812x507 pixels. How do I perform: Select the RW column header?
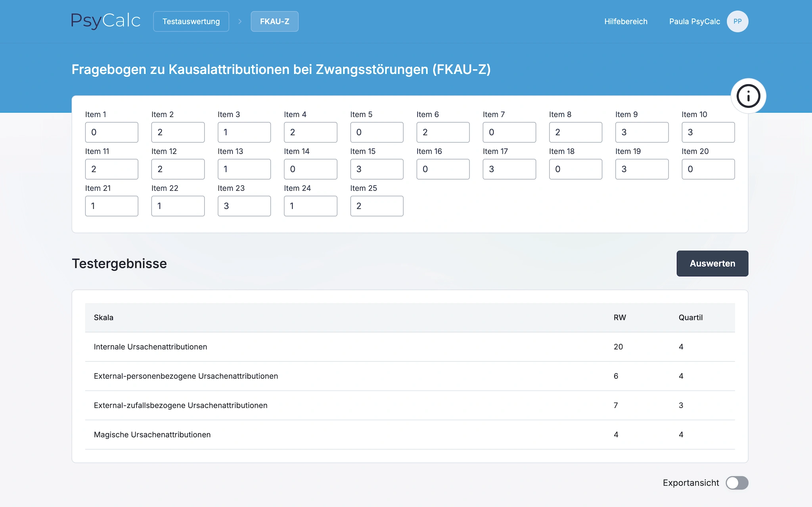coord(620,318)
